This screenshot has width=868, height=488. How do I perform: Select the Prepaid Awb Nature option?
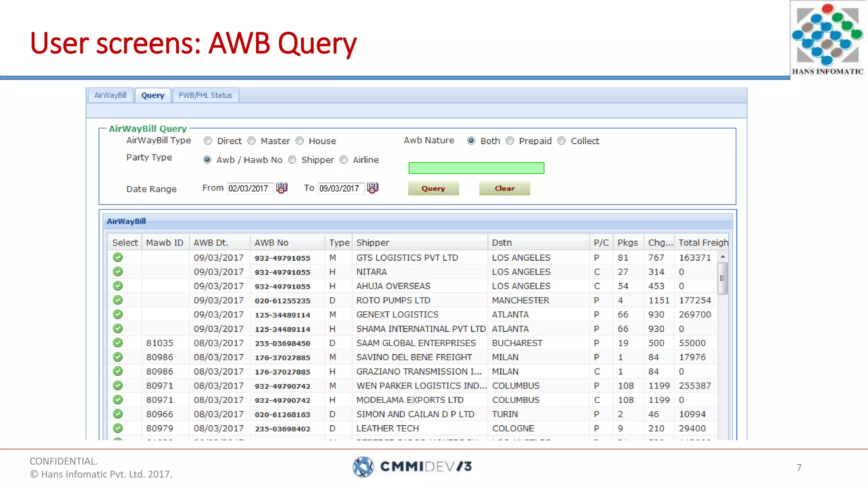pos(510,141)
